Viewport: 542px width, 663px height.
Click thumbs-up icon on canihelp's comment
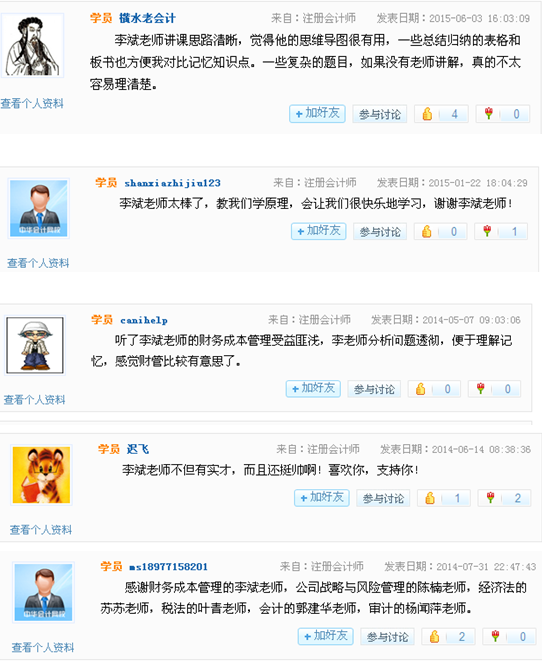(420, 389)
